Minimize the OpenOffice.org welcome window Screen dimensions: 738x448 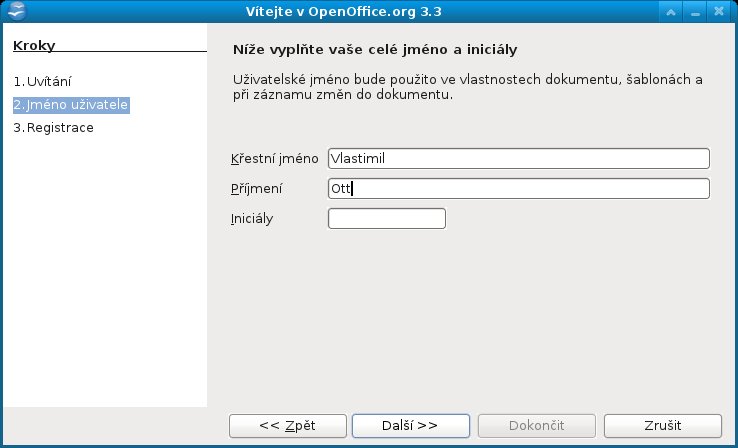[x=695, y=12]
